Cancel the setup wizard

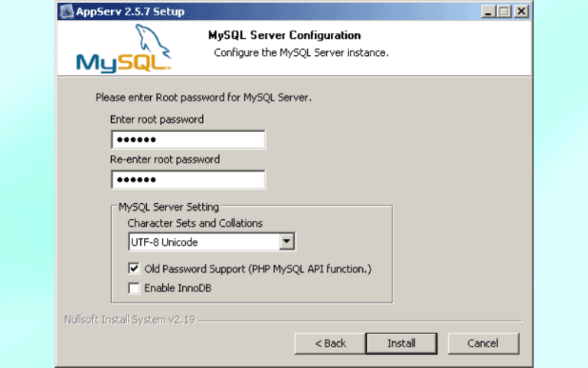point(482,343)
